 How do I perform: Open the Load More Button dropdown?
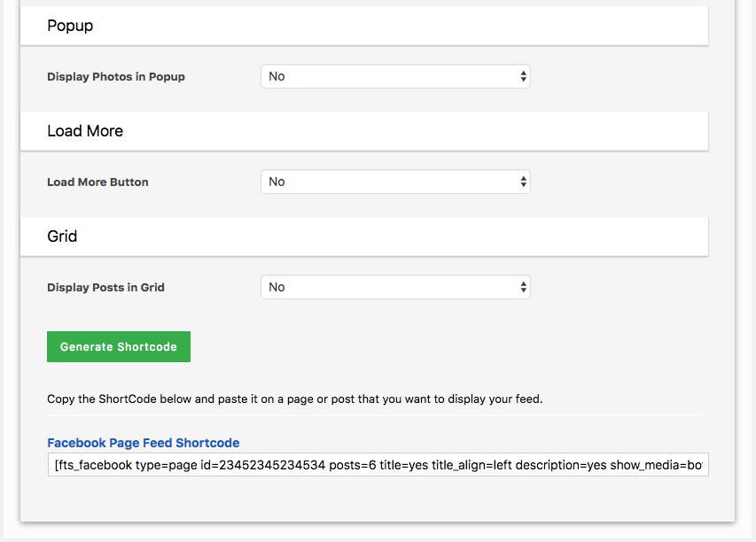(x=395, y=182)
